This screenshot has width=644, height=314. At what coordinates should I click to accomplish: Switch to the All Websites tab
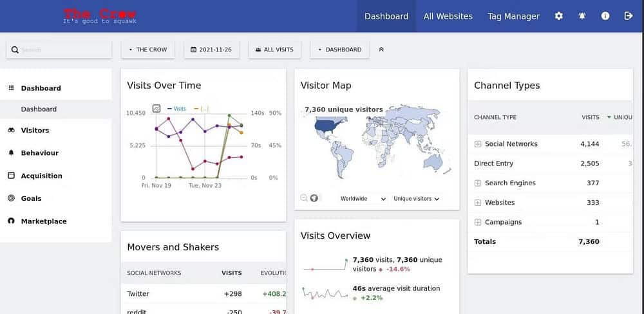[x=448, y=16]
